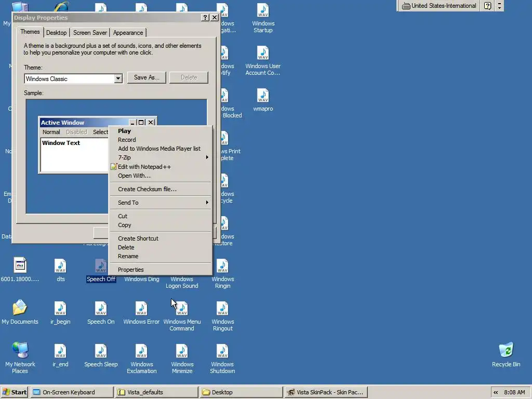Viewport: 532px width, 399px height.
Task: Click the sample Active Window preview title
Action: [62, 123]
